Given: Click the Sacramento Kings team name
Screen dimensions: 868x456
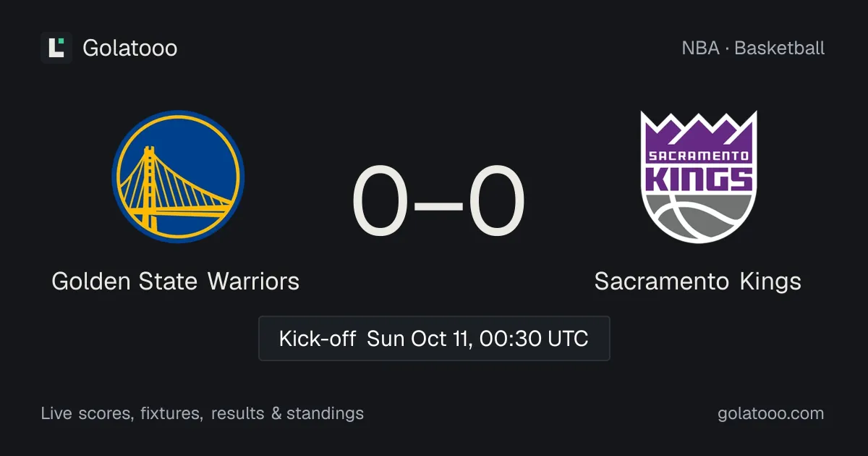Looking at the screenshot, I should coord(698,281).
